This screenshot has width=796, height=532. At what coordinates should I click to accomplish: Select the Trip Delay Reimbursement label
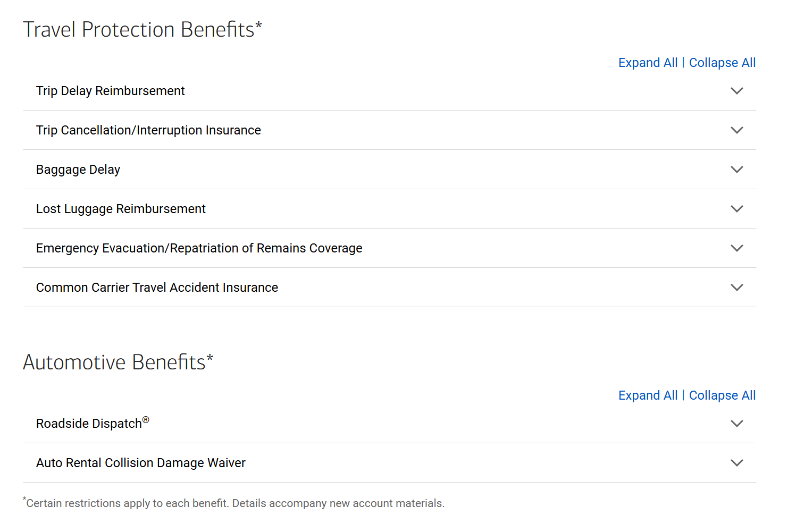pyautogui.click(x=110, y=91)
